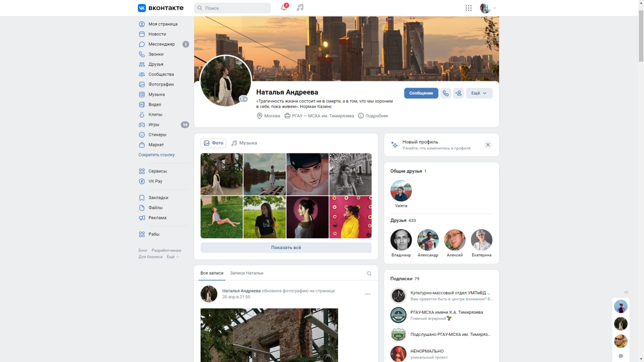Screen dimensions: 644x362
Task: Select the Фото tab
Action: 213,143
